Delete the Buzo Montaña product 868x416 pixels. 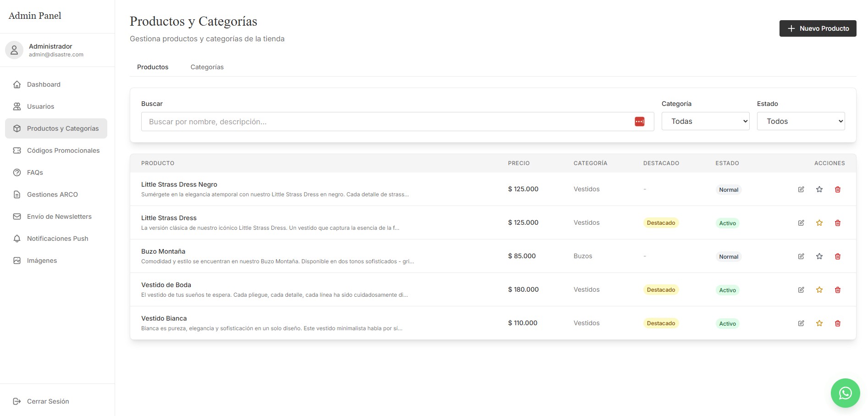click(838, 256)
